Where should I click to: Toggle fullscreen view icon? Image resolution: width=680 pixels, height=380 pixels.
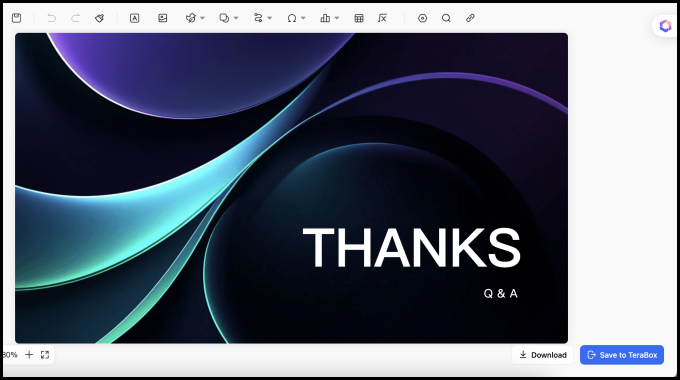tap(45, 355)
